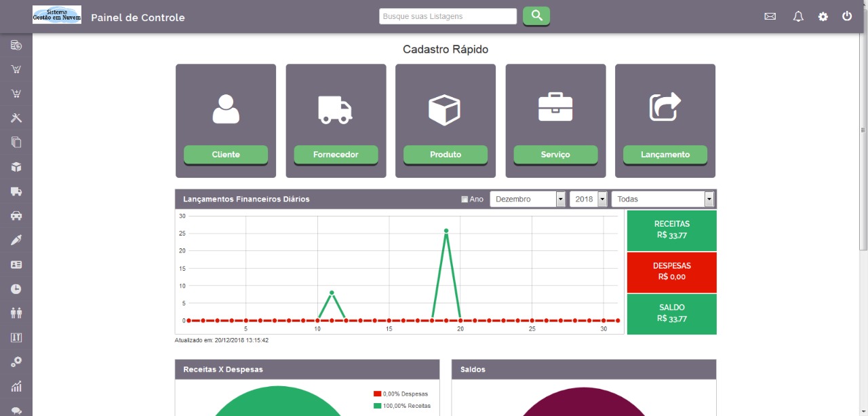Image resolution: width=868 pixels, height=416 pixels.
Task: Open the Todas filter dropdown
Action: click(x=663, y=200)
